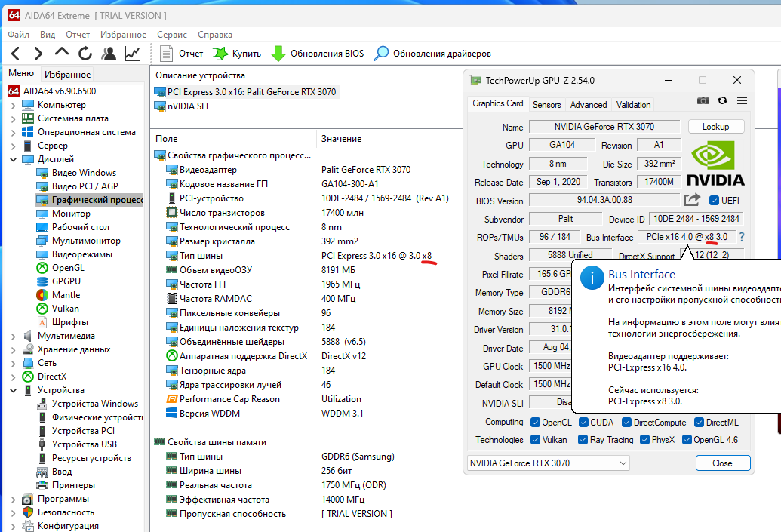The width and height of the screenshot is (781, 532).
Task: Expand the Операционная система tree node
Action: coord(14,133)
